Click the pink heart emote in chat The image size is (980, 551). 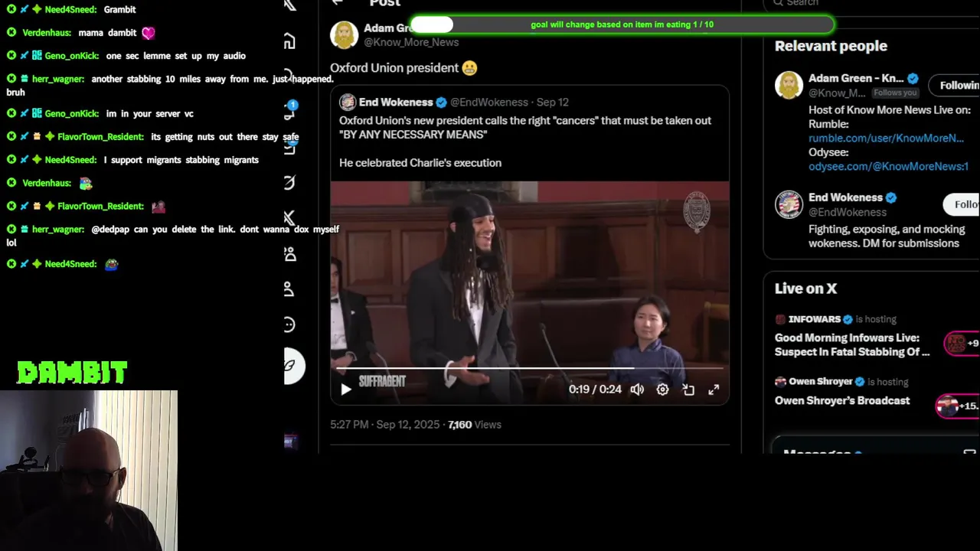pos(149,33)
